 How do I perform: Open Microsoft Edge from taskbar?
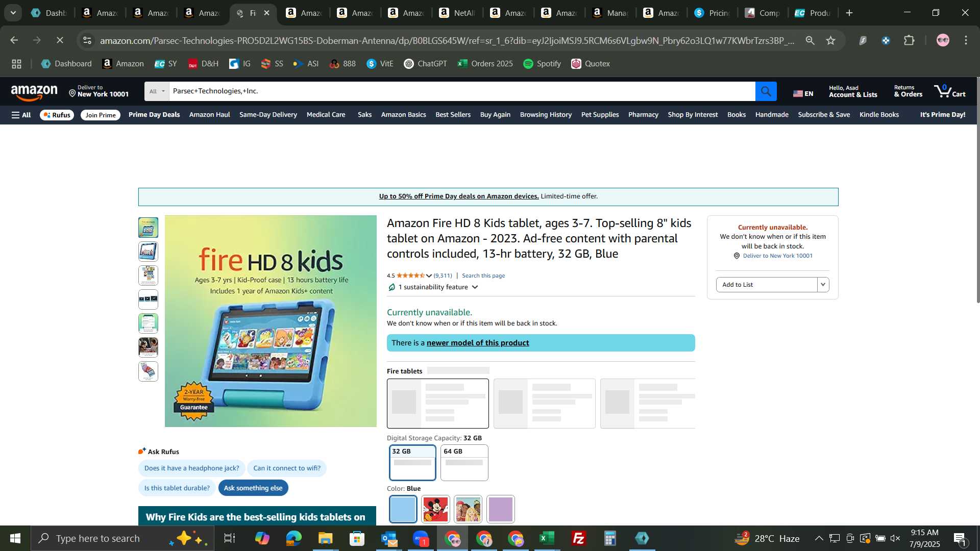(x=293, y=538)
